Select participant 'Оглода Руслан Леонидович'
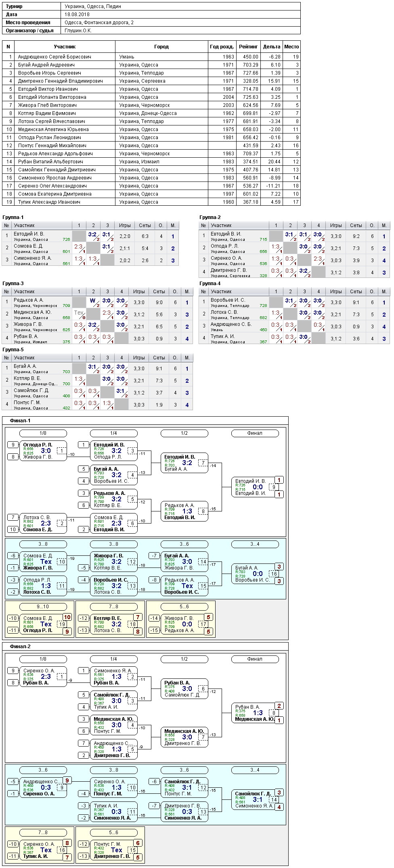The height and width of the screenshot is (868, 394). click(49, 138)
